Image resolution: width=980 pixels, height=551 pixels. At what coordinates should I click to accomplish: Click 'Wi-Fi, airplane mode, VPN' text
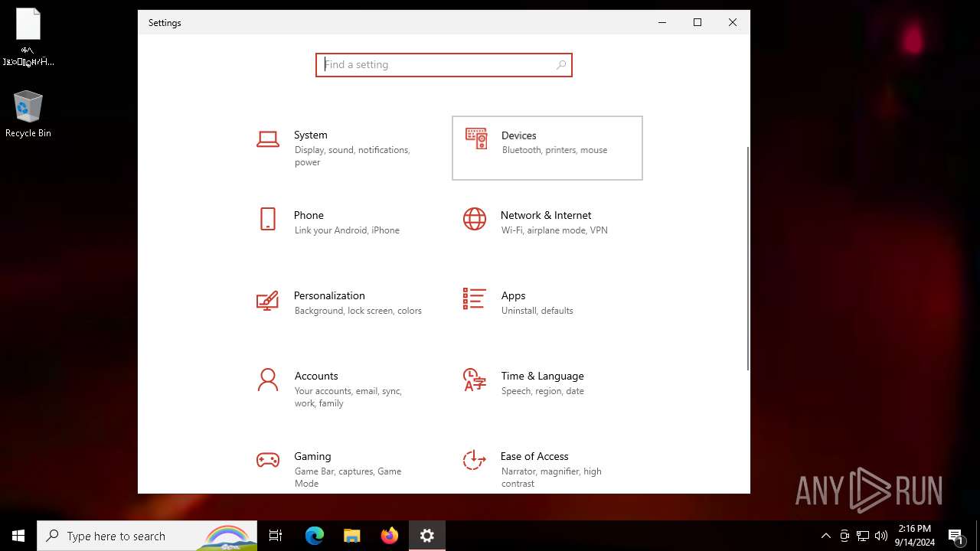[x=554, y=230]
